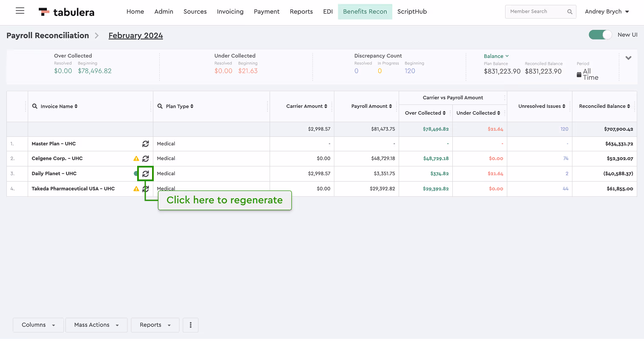
Task: Click the search icon in Invoice Name header
Action: click(x=35, y=106)
